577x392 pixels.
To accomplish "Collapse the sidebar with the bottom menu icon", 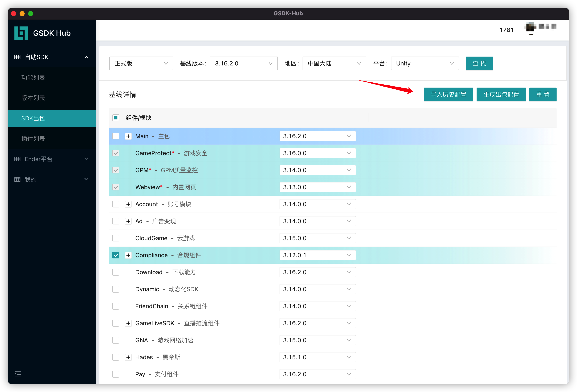I will (18, 374).
